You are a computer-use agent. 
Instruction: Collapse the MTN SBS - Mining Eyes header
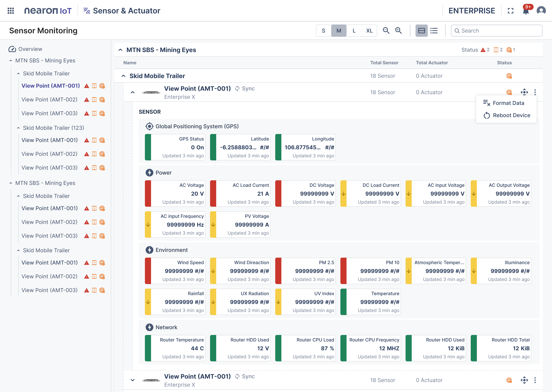click(x=120, y=50)
